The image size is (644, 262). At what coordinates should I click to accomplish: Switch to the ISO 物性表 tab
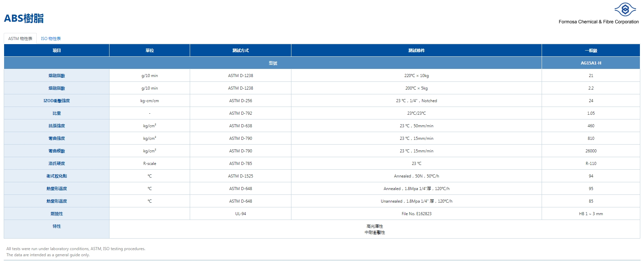point(51,39)
